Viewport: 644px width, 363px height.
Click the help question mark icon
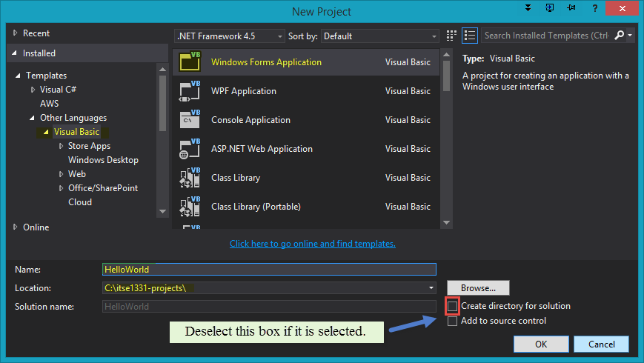pyautogui.click(x=594, y=9)
